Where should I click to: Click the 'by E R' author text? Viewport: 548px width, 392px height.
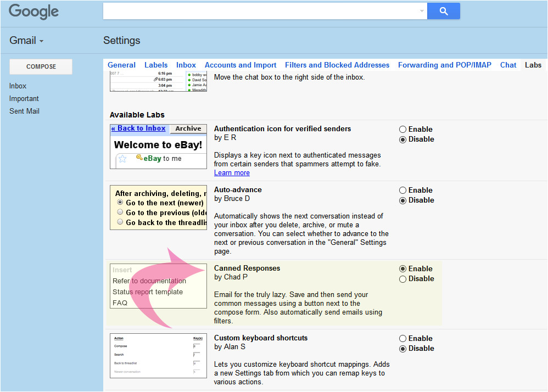tap(225, 138)
